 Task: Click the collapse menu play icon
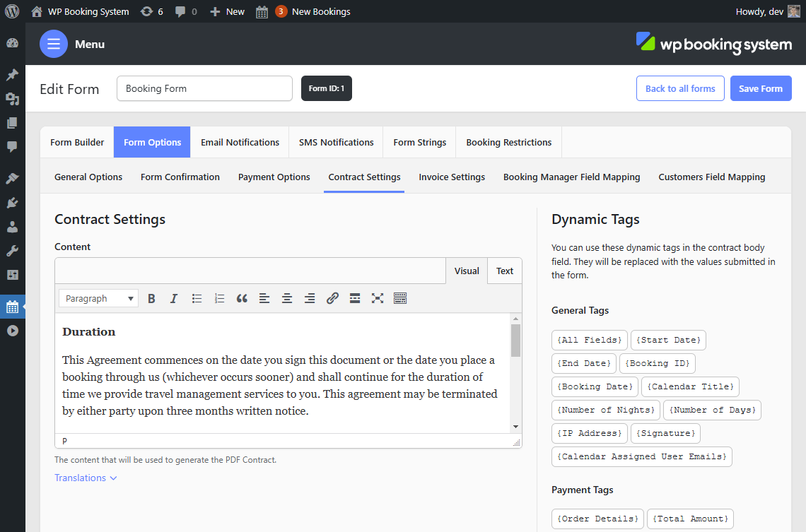click(12, 331)
